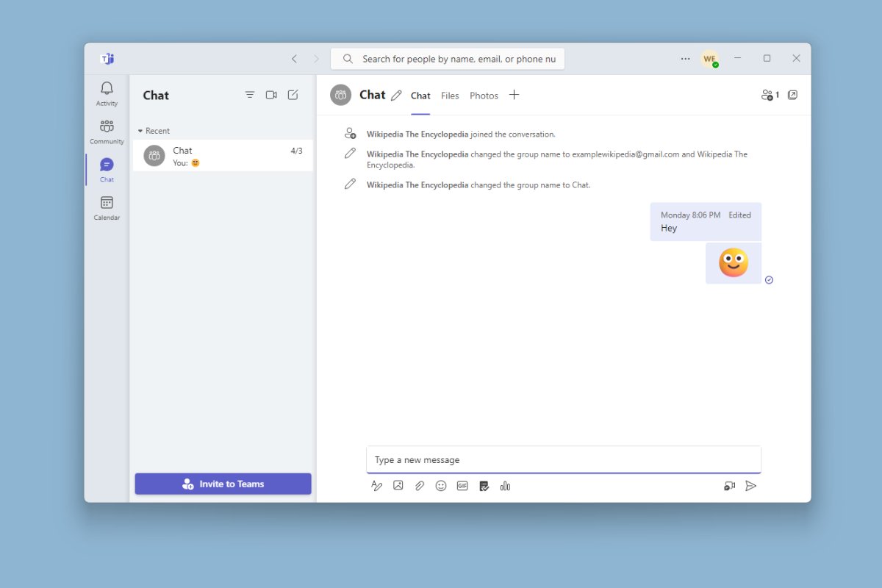
Task: Create a poll from compose toolbar
Action: [x=505, y=486]
